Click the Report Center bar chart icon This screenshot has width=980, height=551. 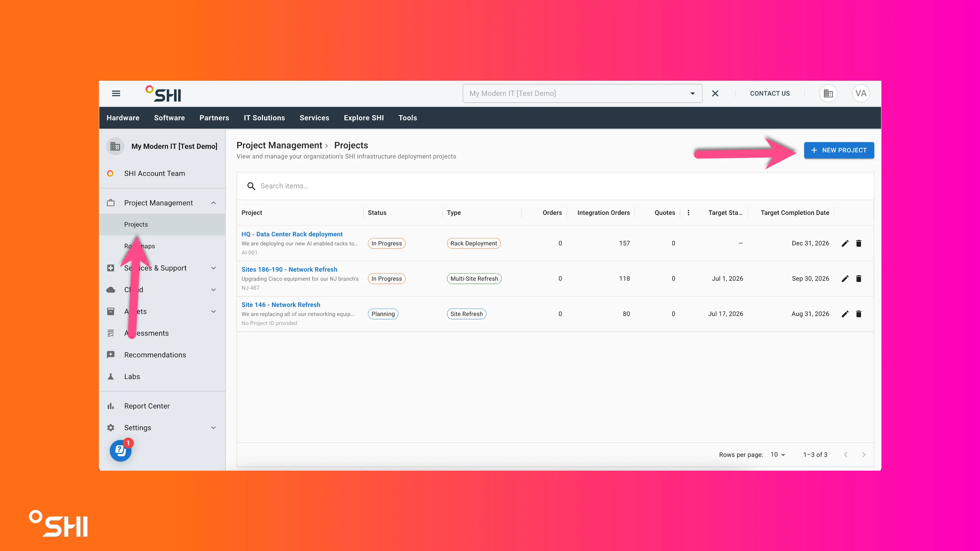[x=111, y=406]
